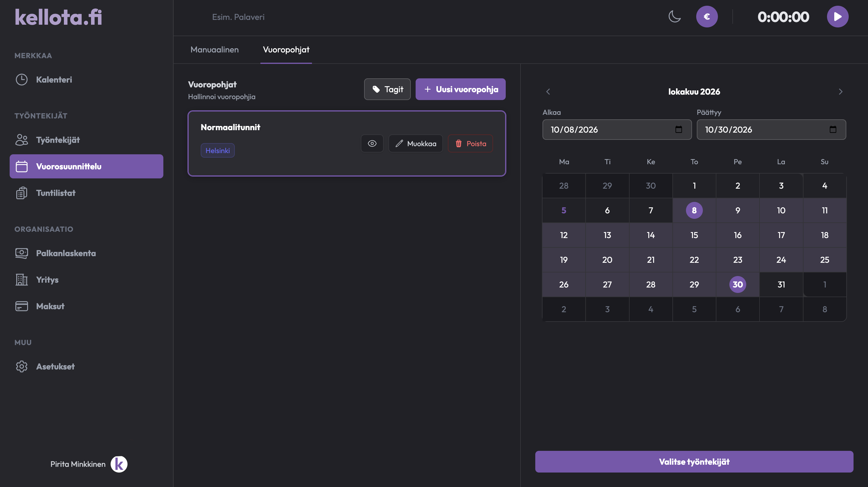Screen dimensions: 868x487
Task: Select Vuorosuunnittelu in sidebar
Action: pos(86,166)
